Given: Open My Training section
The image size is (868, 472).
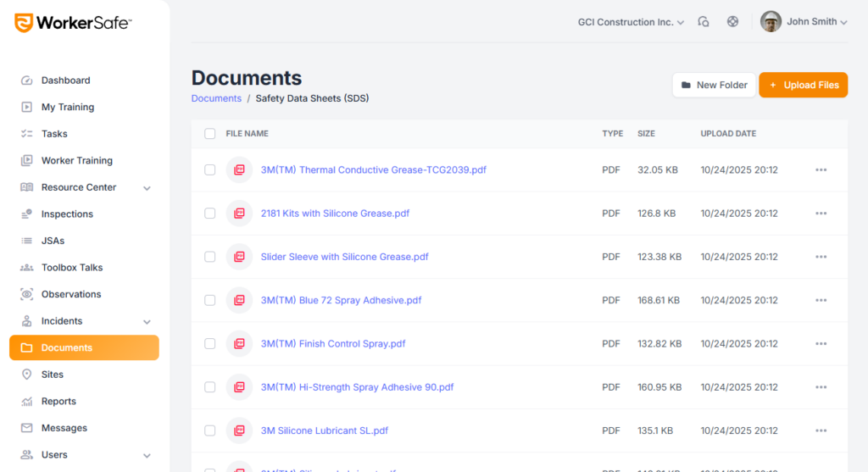Looking at the screenshot, I should coord(84,107).
